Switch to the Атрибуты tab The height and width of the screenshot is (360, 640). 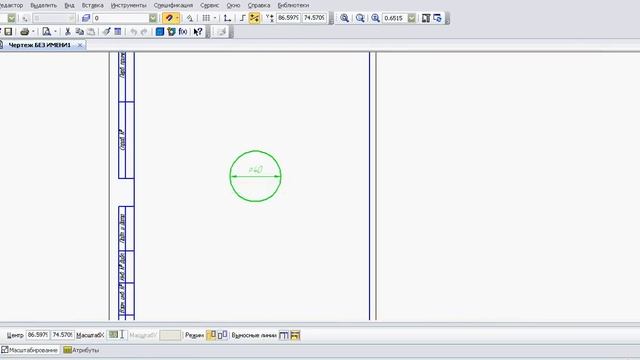81,350
